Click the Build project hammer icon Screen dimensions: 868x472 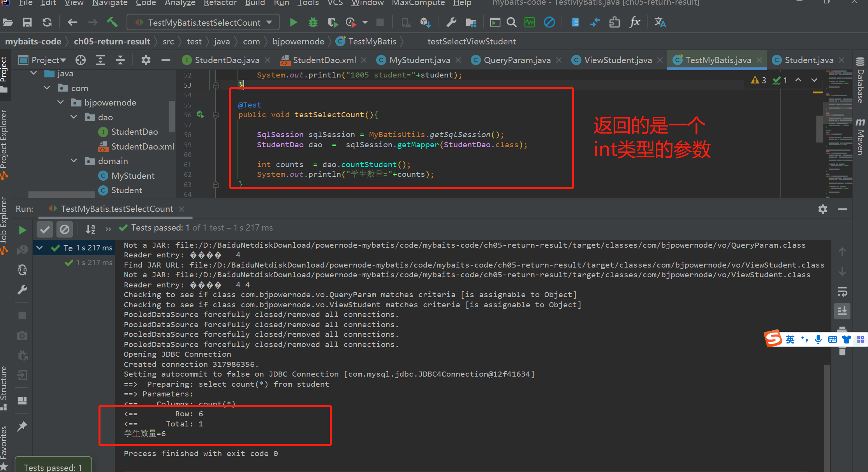112,22
